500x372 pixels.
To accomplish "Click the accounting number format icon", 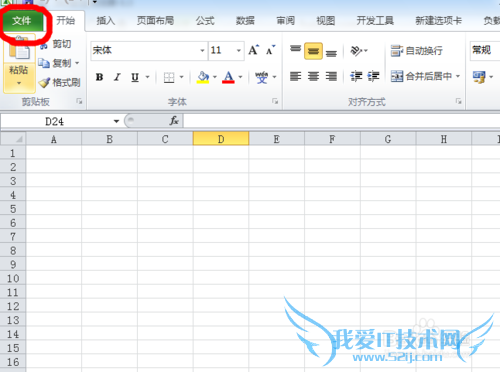I will coord(479,77).
